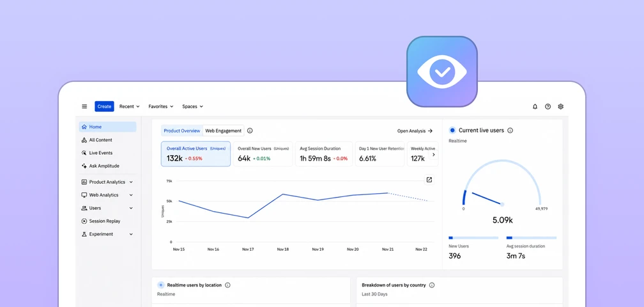Click the Home house icon
Viewport: 644px width, 307px height.
click(84, 127)
